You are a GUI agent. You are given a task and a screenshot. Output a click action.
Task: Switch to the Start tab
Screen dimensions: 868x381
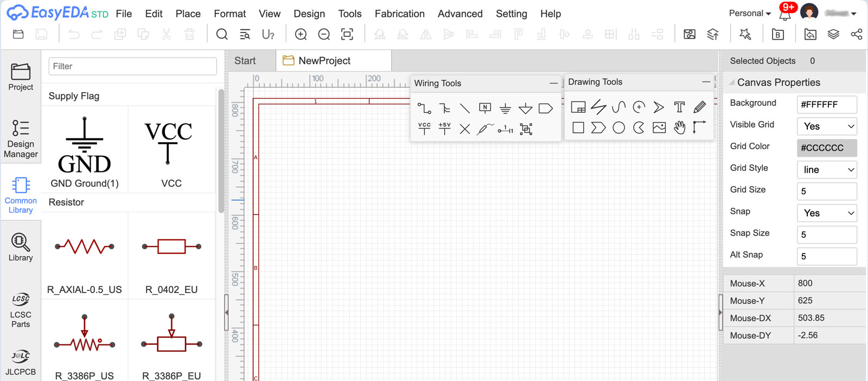point(245,61)
